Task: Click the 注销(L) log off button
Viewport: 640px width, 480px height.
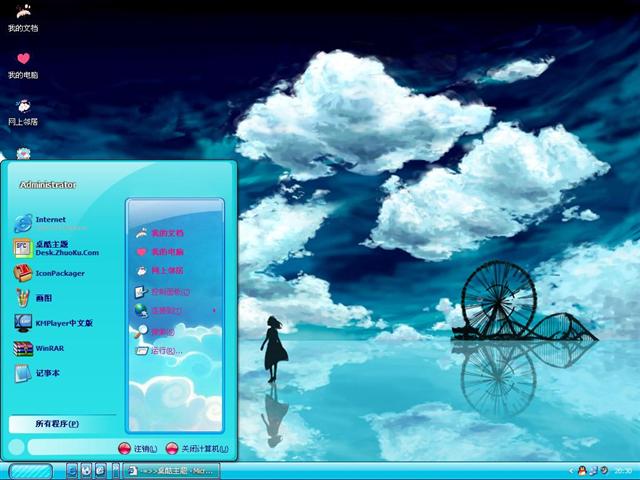Action: point(138,449)
